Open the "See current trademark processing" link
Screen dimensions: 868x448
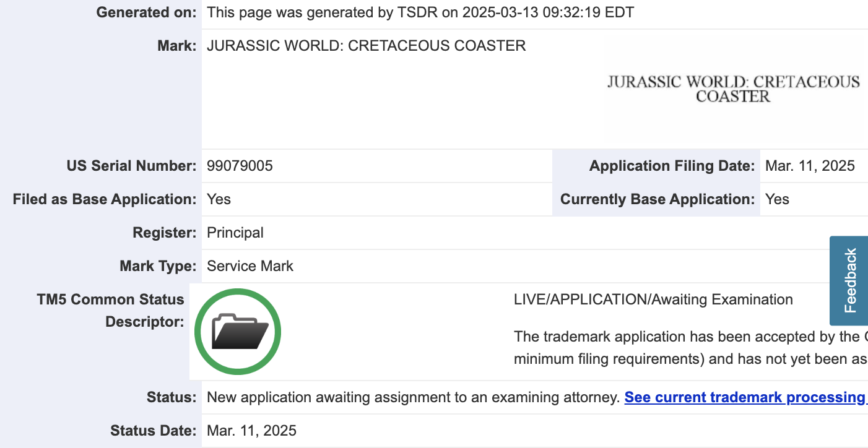coord(745,397)
